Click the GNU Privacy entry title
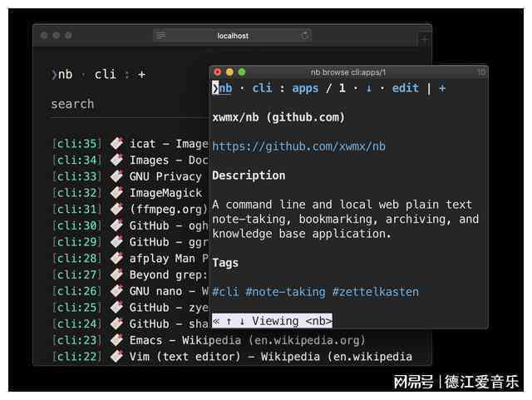The image size is (532, 400). click(165, 176)
